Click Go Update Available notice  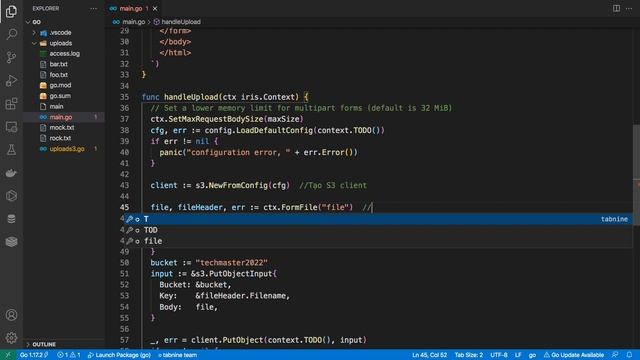point(573,355)
